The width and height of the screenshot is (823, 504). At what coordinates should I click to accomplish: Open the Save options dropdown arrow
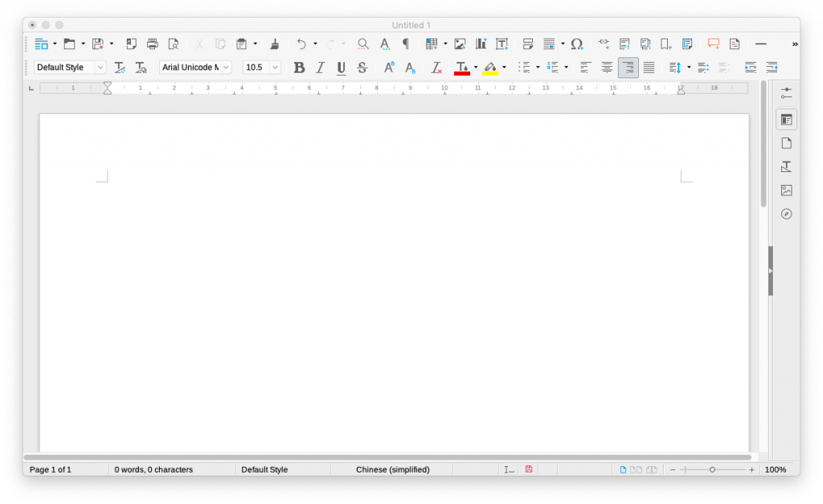click(x=111, y=44)
